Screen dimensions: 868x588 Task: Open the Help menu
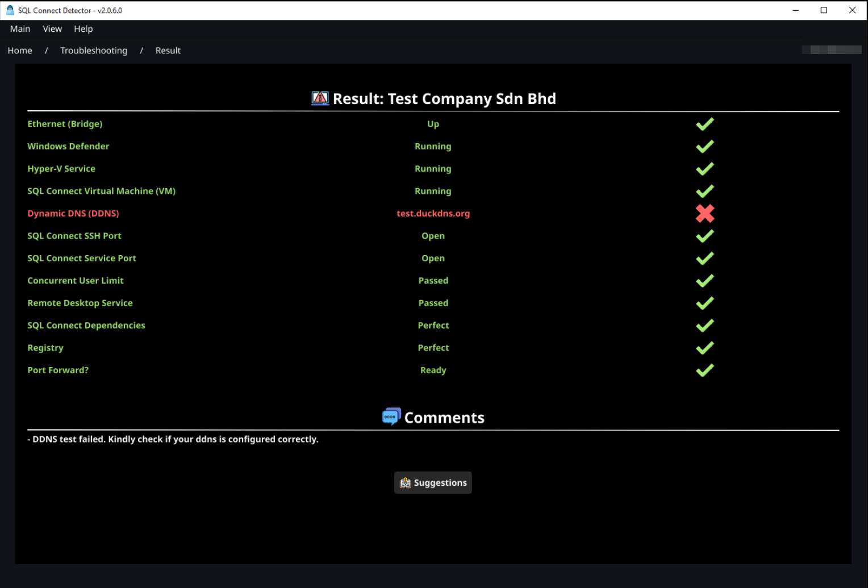[x=83, y=28]
